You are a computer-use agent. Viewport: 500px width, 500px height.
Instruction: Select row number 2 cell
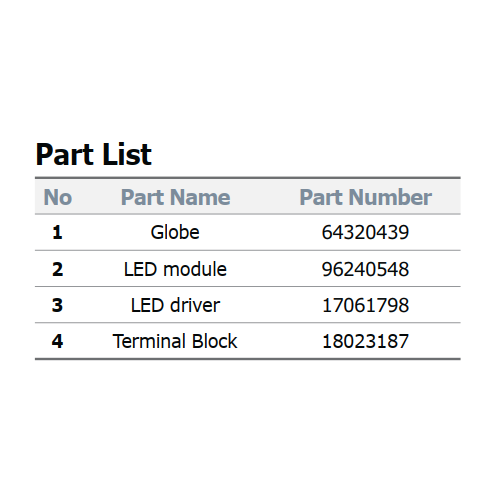pos(57,269)
